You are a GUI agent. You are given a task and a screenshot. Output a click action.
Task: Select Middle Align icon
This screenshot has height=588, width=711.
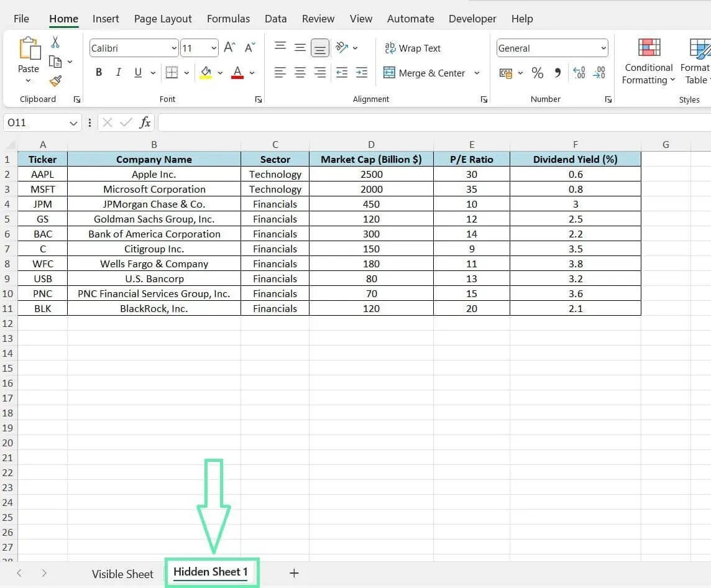pyautogui.click(x=300, y=48)
